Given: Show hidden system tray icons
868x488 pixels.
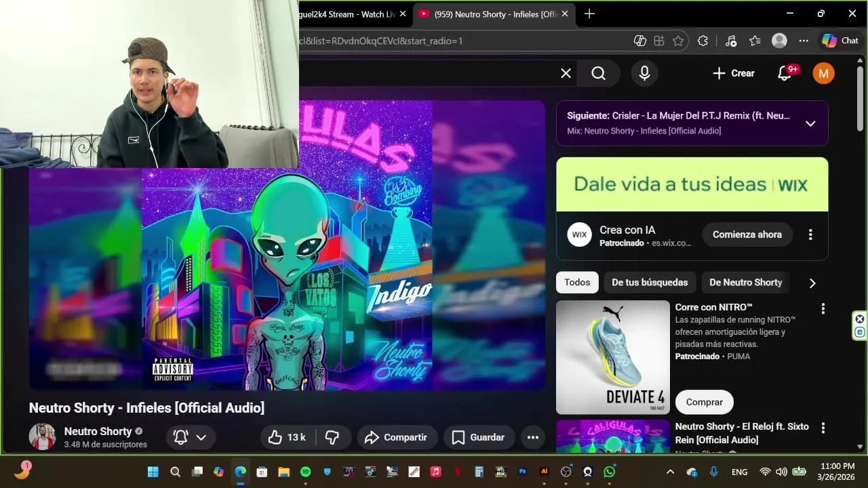Looking at the screenshot, I should (x=670, y=472).
